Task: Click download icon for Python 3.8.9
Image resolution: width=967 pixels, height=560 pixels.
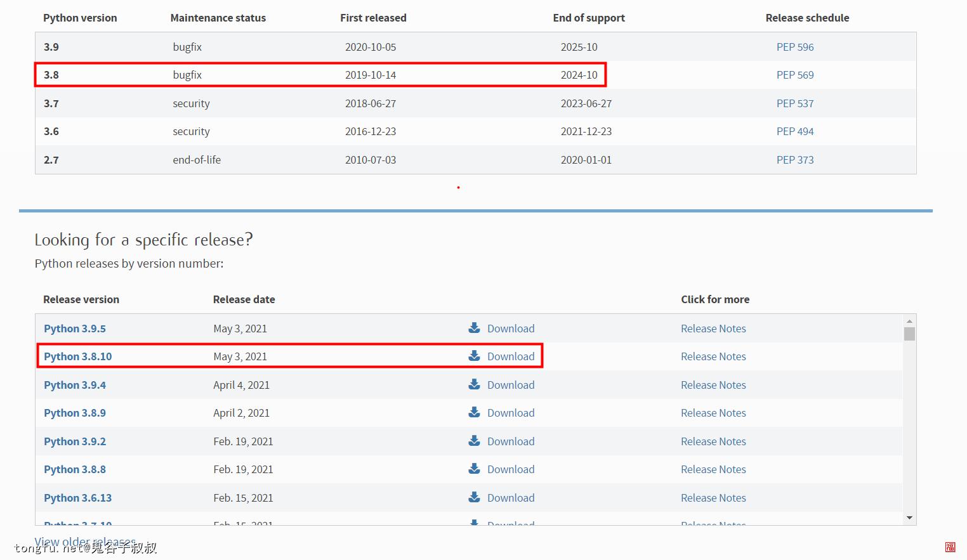Action: 474,412
